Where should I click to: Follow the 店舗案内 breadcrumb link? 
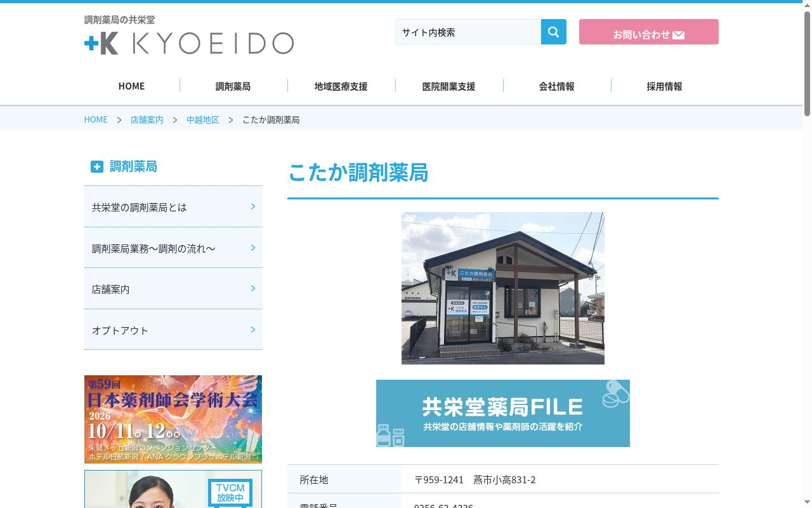click(147, 119)
